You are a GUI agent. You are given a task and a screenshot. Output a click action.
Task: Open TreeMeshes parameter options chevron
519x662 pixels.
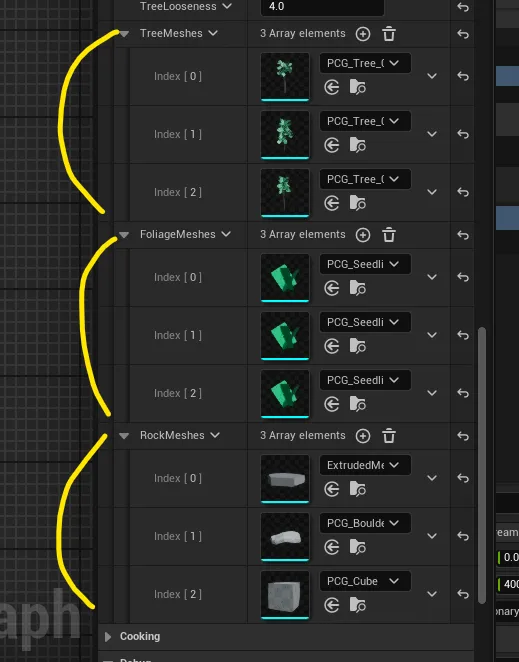[x=213, y=33]
